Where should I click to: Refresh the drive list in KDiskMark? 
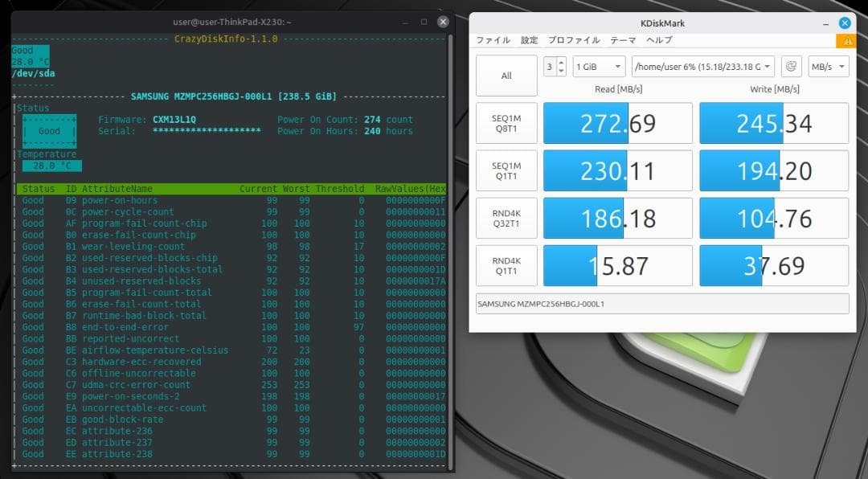793,67
